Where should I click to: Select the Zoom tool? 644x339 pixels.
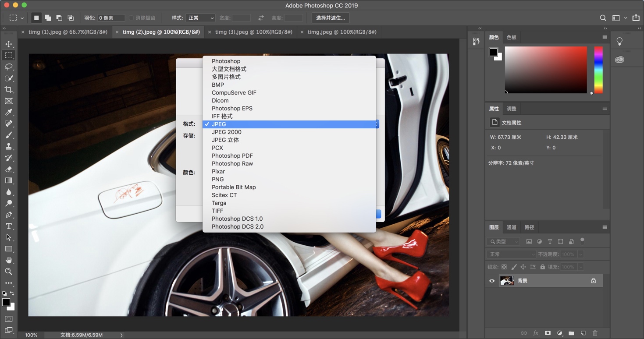(8, 272)
